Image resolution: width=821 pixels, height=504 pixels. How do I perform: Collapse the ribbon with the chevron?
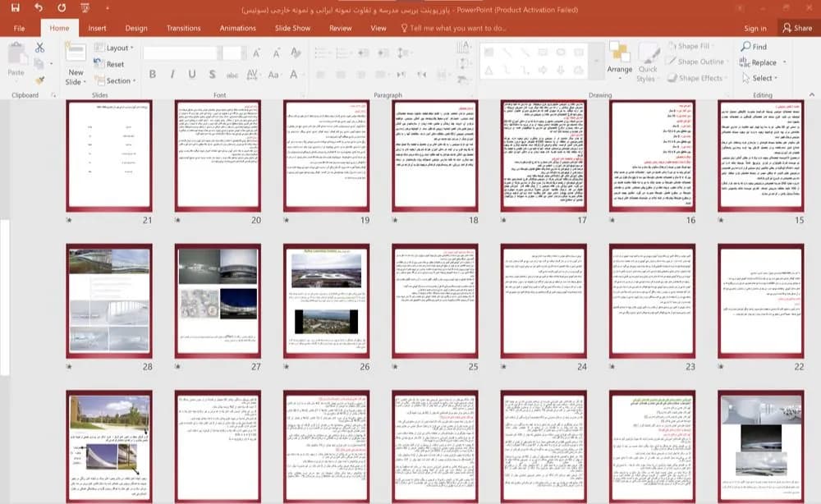pyautogui.click(x=812, y=94)
